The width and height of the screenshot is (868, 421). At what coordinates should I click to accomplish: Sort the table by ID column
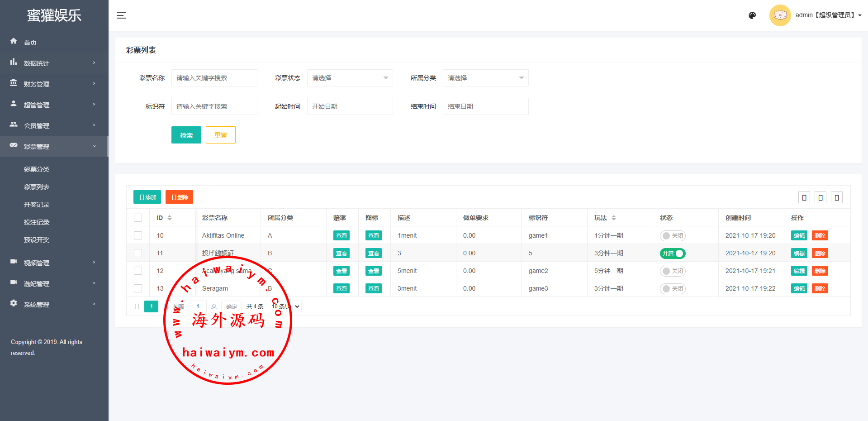170,218
